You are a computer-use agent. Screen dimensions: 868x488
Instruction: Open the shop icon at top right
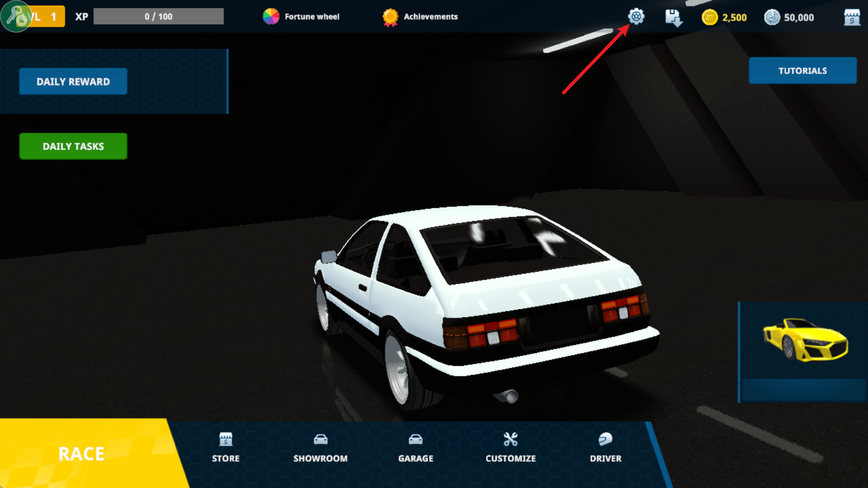[852, 17]
